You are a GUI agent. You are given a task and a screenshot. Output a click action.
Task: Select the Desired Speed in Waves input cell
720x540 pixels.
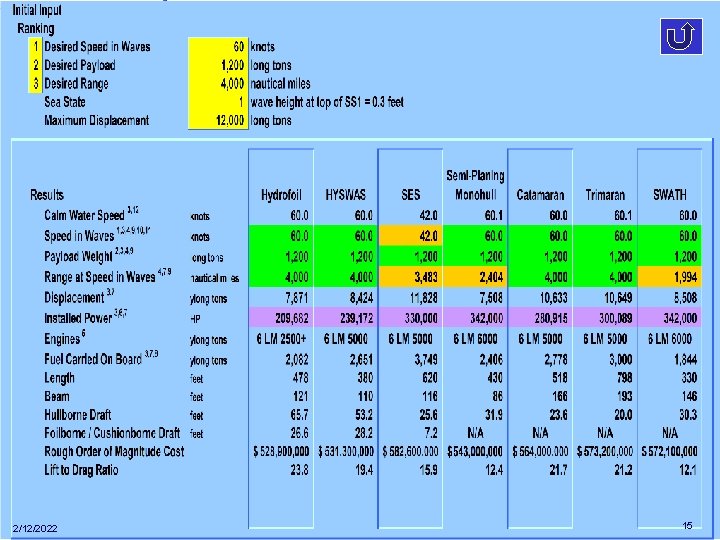point(218,46)
